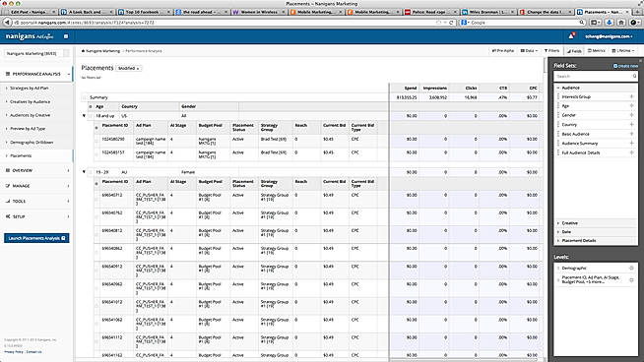Click the gear in the first Placement ID header
This screenshot has width=644, height=362.
(97, 128)
